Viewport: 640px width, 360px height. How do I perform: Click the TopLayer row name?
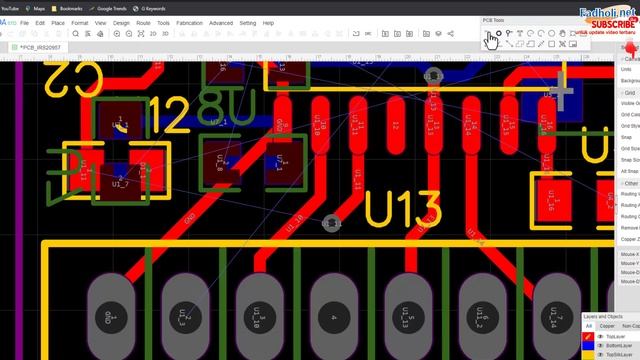click(616, 337)
